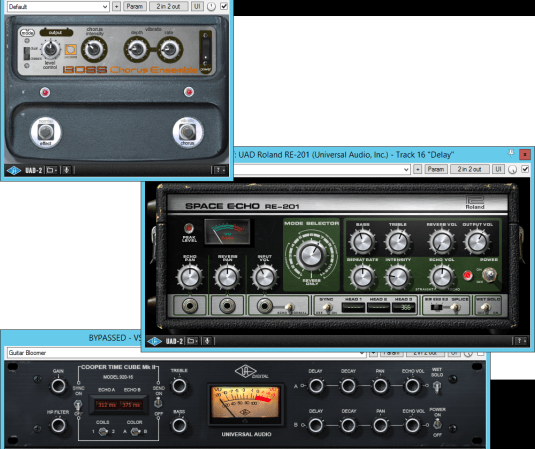This screenshot has width=535, height=449.
Task: Toggle the bypass checkbox in RE-201 window
Action: (x=525, y=169)
